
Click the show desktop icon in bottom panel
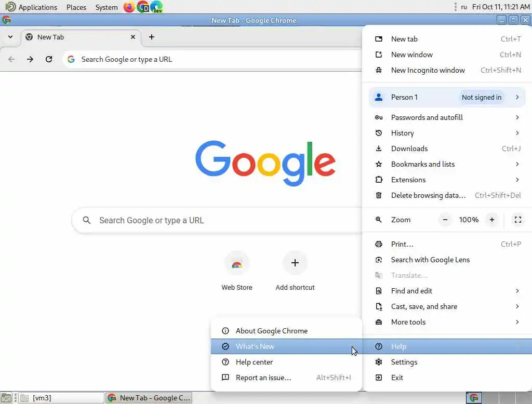click(6, 398)
